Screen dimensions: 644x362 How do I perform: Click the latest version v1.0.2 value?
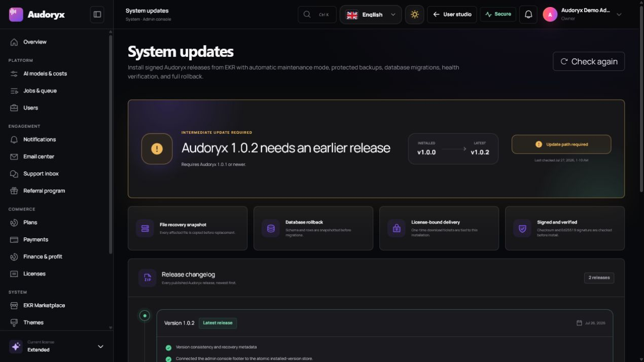coord(480,152)
